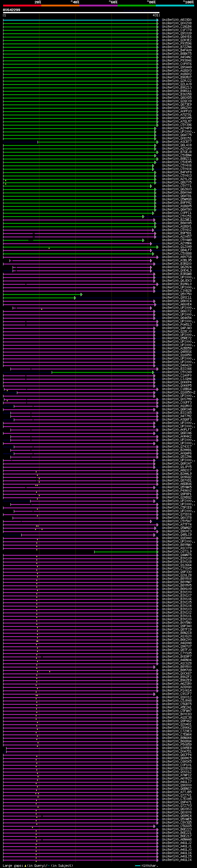Select the short green bar for UniRef100_Q9SC11

click(39, 298)
